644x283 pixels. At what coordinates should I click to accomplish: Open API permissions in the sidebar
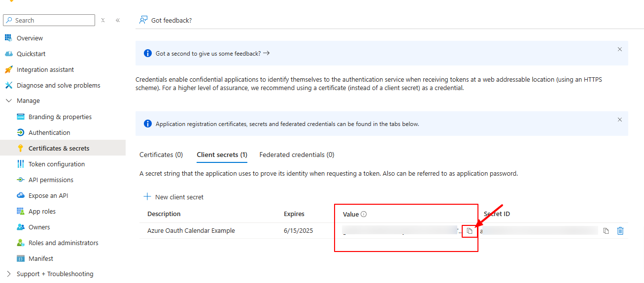point(51,180)
